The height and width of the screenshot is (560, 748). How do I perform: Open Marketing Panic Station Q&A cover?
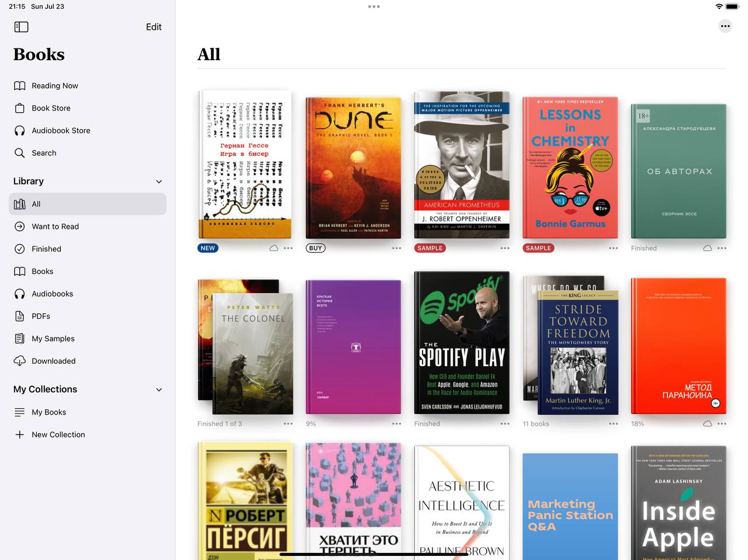[x=570, y=506]
